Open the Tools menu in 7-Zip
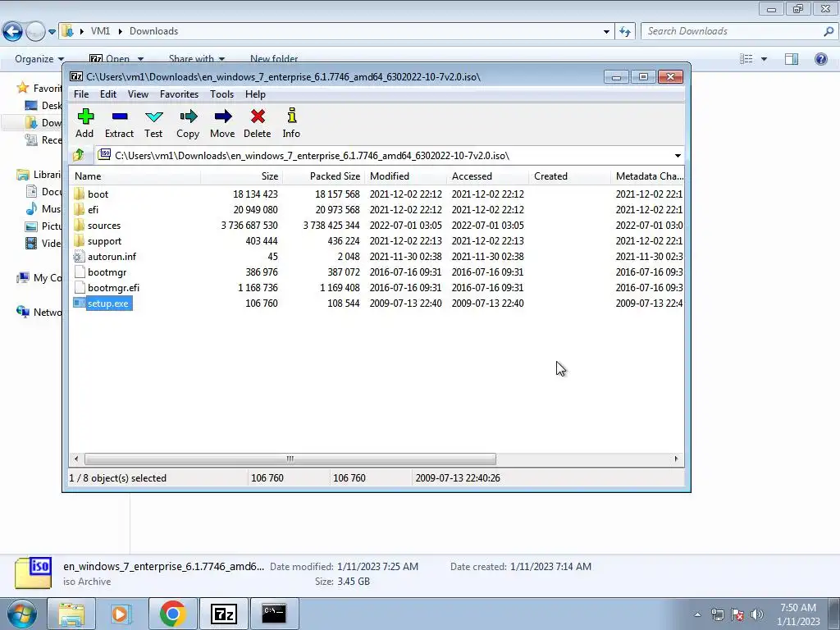Screen dimensions: 840x630 (x=221, y=94)
